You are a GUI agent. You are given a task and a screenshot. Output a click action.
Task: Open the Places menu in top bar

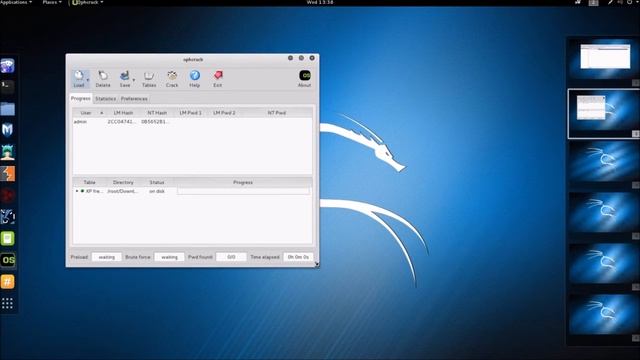[52, 2]
